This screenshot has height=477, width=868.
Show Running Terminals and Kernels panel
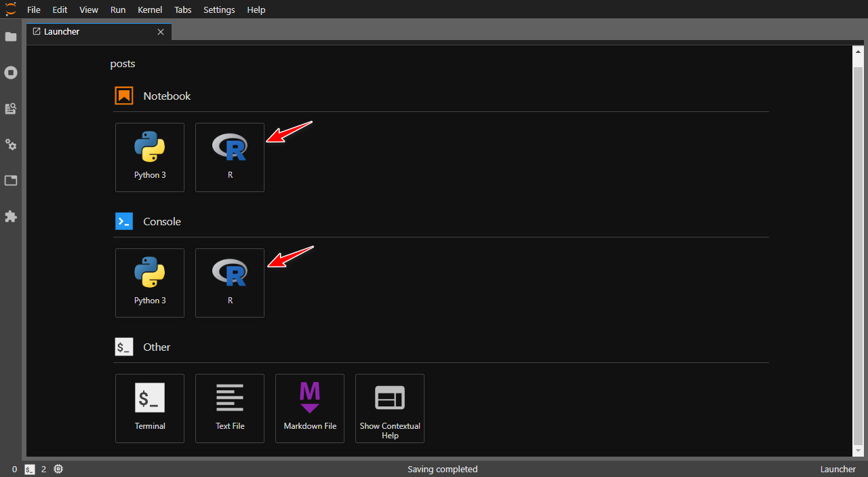[x=11, y=73]
